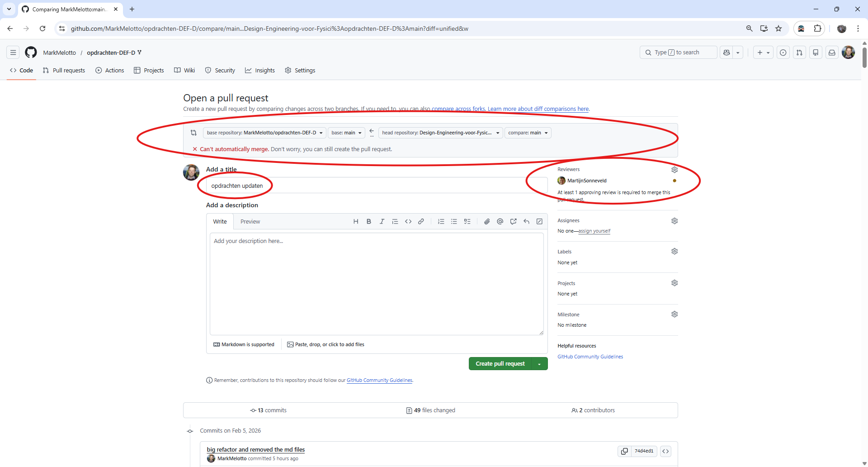Copy the commit SHA 74d4ed1
868x467 pixels.
point(625,451)
